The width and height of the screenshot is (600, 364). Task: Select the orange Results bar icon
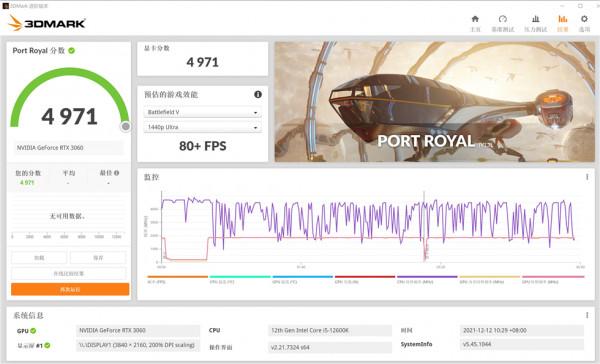562,19
